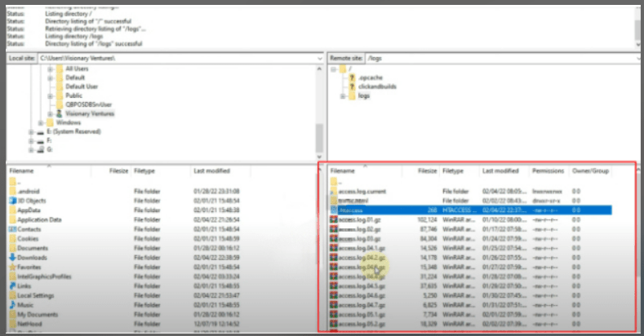
Task: Expand the Public folder node
Action: point(50,96)
